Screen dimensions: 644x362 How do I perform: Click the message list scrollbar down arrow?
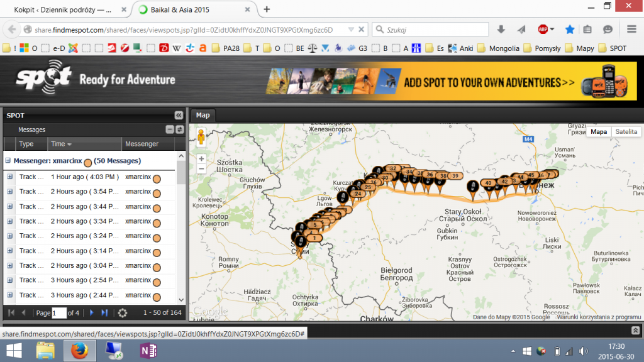[181, 300]
